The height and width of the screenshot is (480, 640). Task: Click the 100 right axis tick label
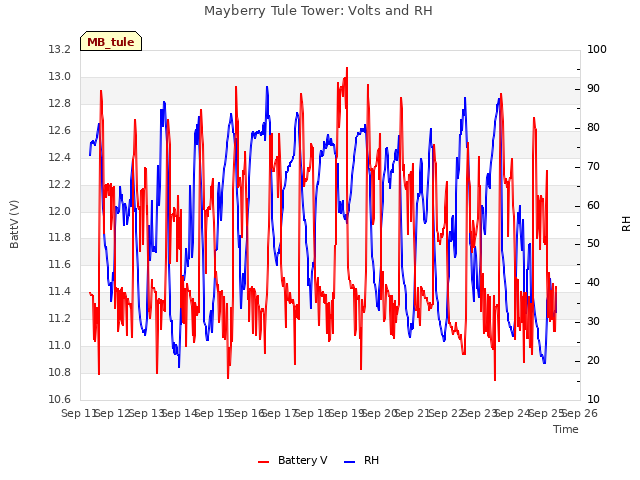coord(597,50)
